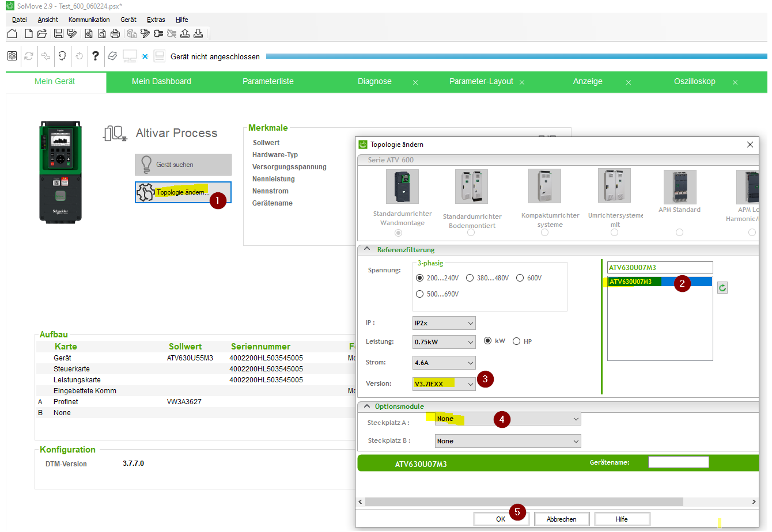This screenshot has height=532, width=772.
Task: Click the green refresh icon beside the reference list
Action: point(722,287)
